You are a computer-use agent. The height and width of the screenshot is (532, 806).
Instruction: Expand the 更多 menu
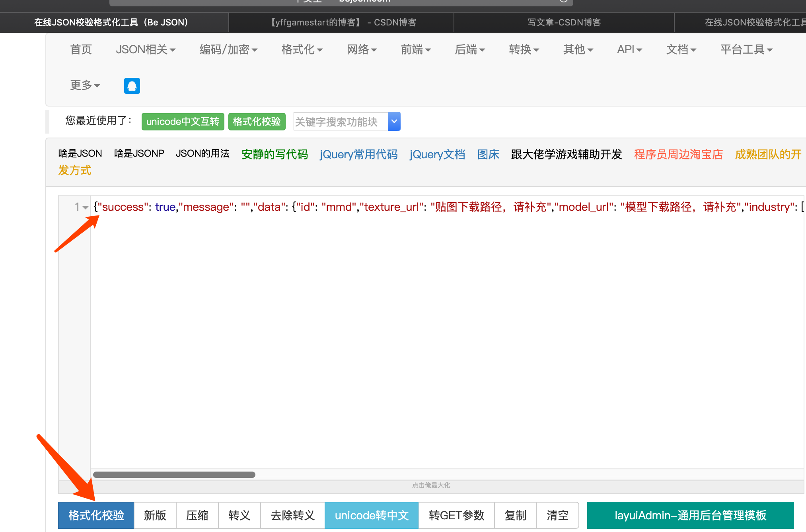tap(85, 85)
